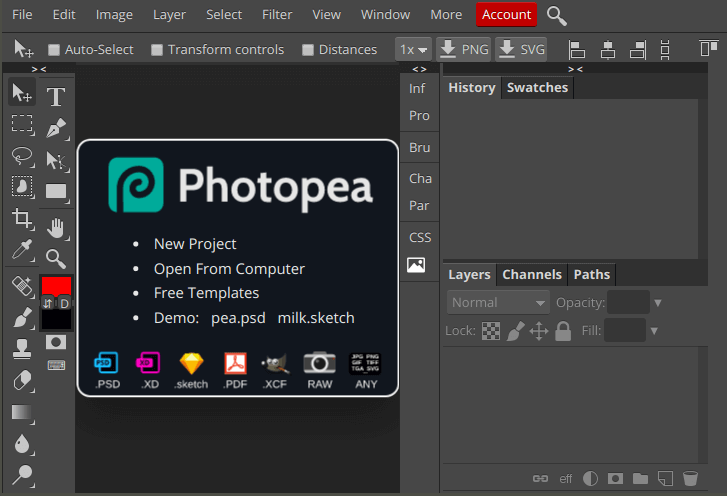This screenshot has height=496, width=727.
Task: Toggle lock transparent pixels
Action: [x=491, y=331]
